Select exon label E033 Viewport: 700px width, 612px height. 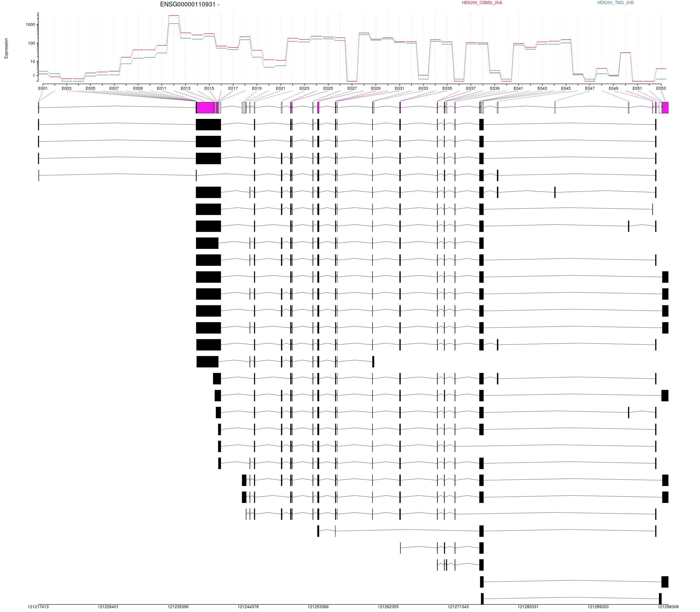click(x=423, y=89)
